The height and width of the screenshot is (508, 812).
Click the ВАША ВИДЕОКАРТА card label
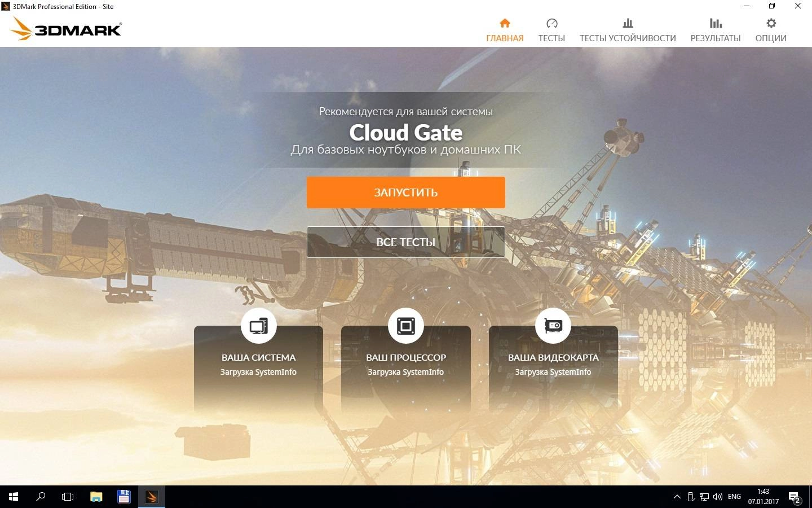coord(553,357)
